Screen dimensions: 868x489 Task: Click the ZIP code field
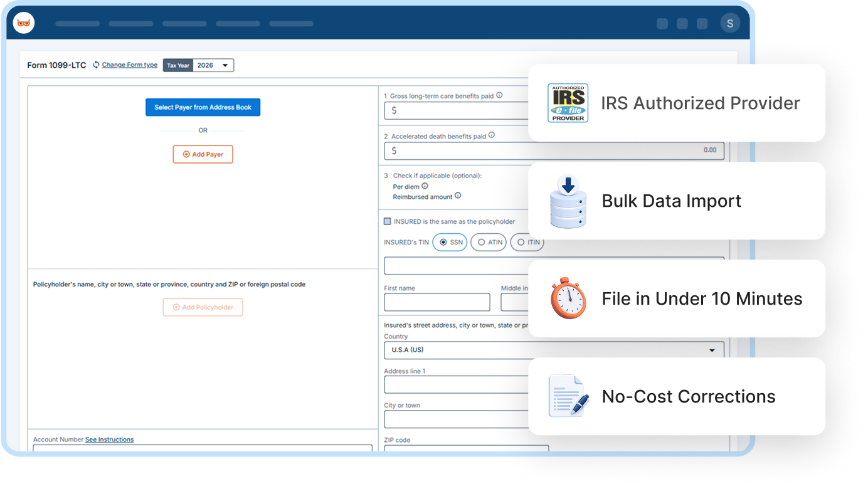(466, 449)
